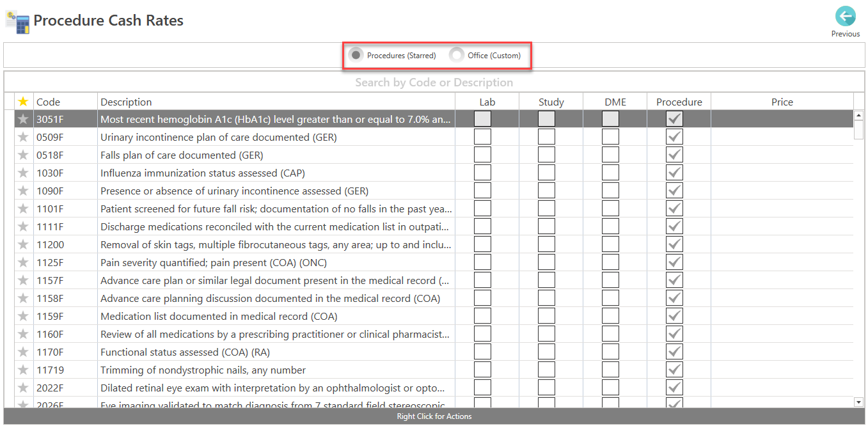This screenshot has width=868, height=426.
Task: Toggle star for code 1158F
Action: pos(24,298)
